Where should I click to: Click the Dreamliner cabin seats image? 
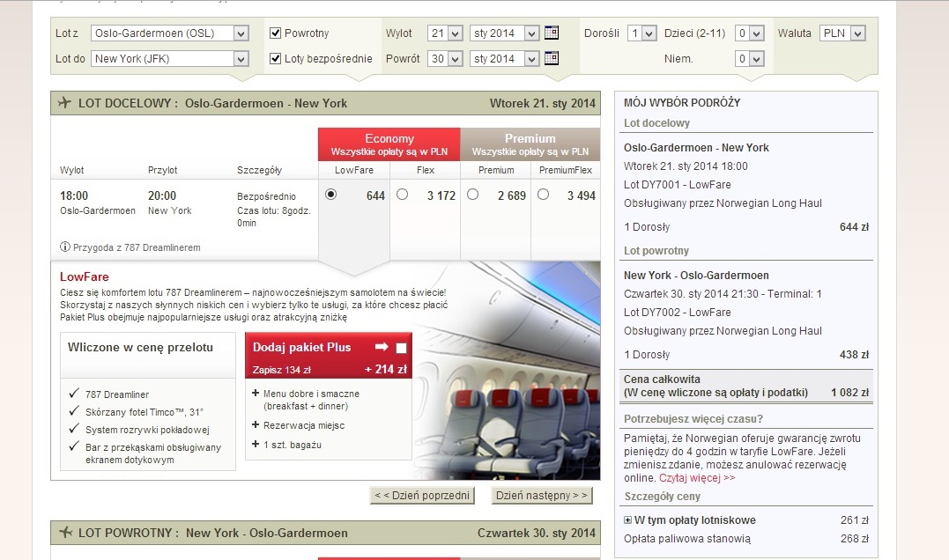(508, 370)
